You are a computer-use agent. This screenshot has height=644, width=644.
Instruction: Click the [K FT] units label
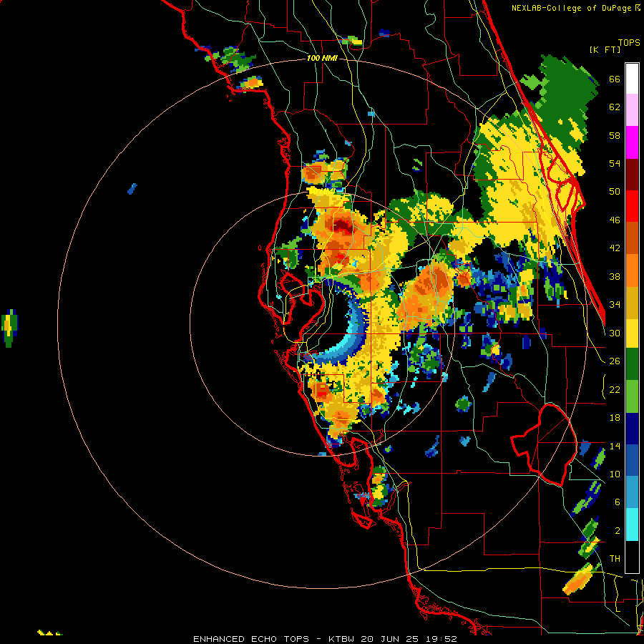pos(605,49)
